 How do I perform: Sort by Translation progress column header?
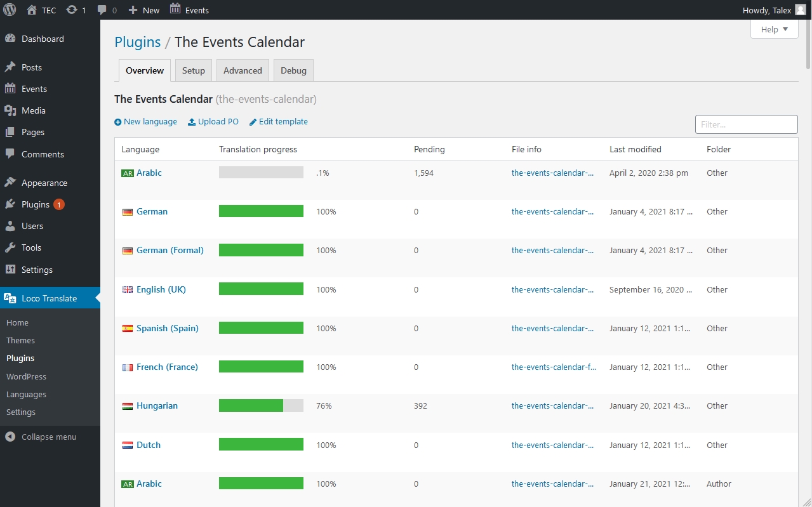(x=258, y=150)
